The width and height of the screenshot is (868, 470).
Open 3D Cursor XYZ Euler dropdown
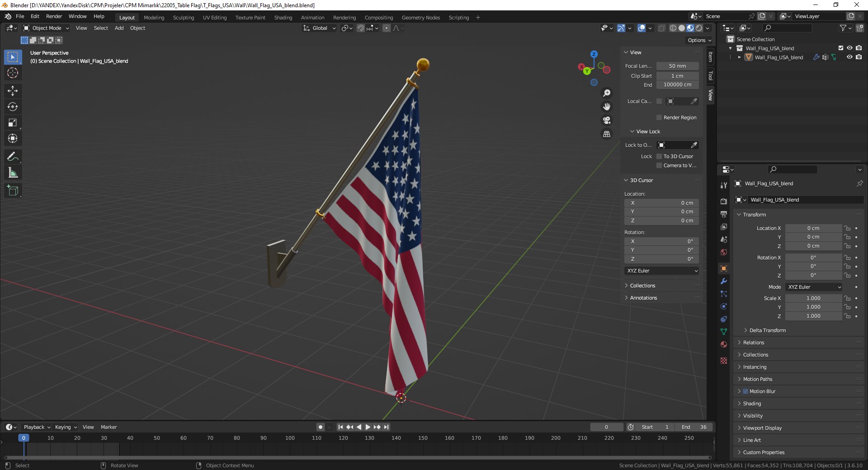[662, 271]
